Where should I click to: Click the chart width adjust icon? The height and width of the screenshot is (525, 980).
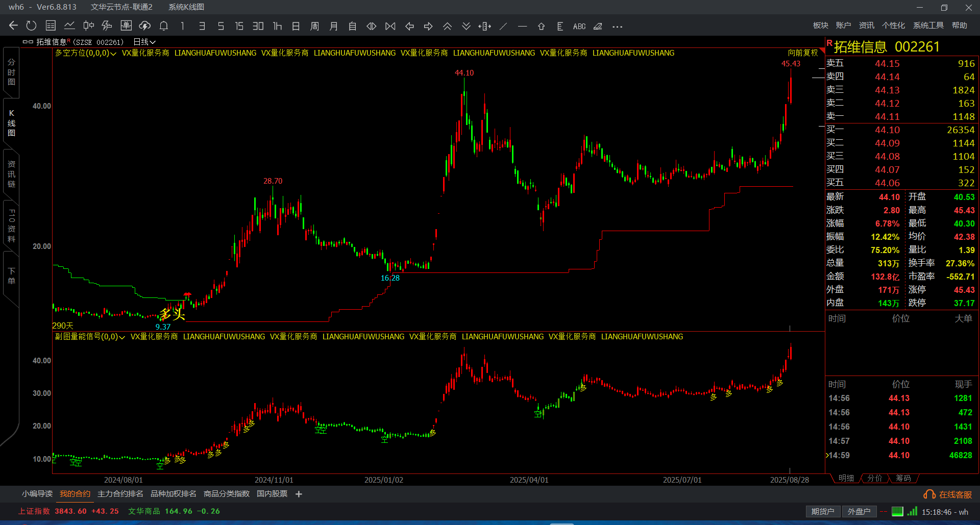click(485, 26)
